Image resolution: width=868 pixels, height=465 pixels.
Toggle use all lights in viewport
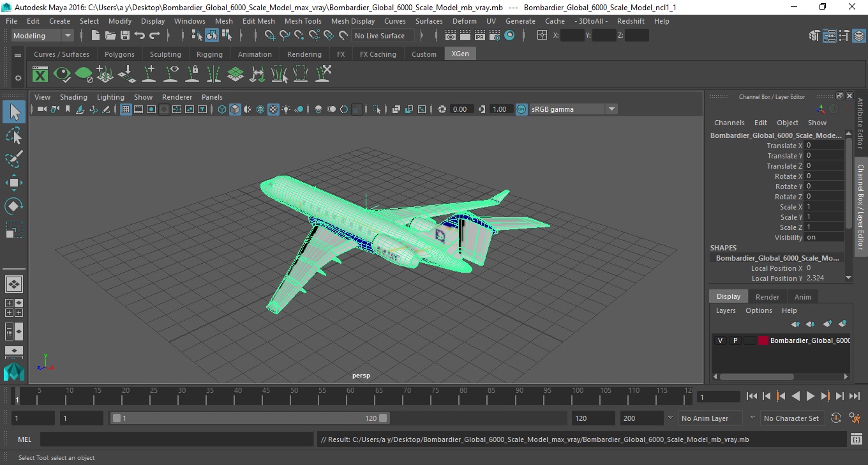pos(286,109)
